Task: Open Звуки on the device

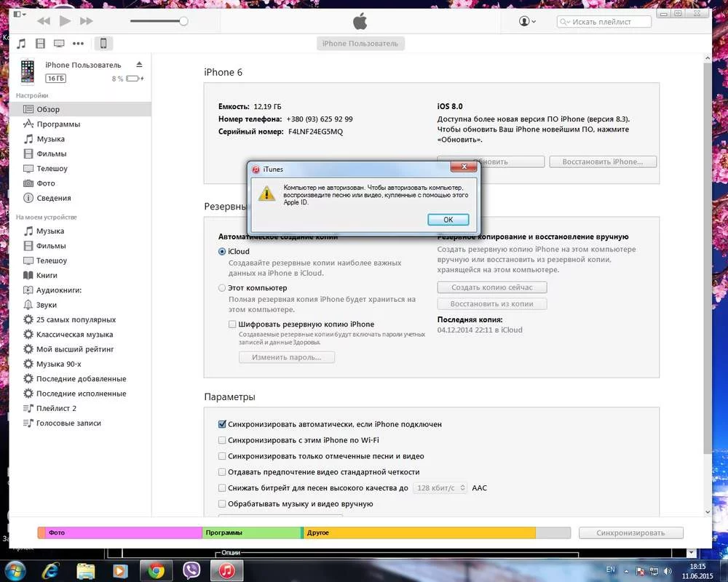Action: [x=80, y=305]
